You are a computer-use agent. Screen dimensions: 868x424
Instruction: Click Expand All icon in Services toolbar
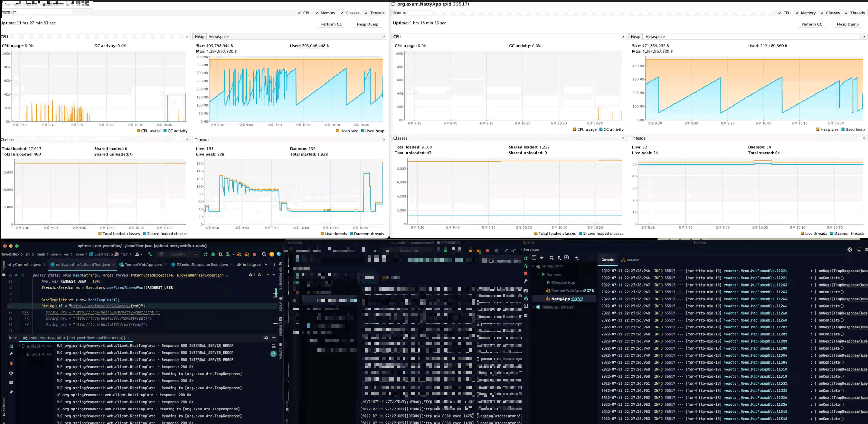coord(534,258)
